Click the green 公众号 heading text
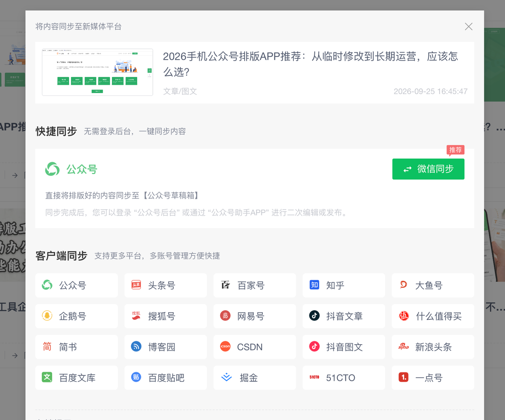The image size is (505, 420). (x=82, y=170)
